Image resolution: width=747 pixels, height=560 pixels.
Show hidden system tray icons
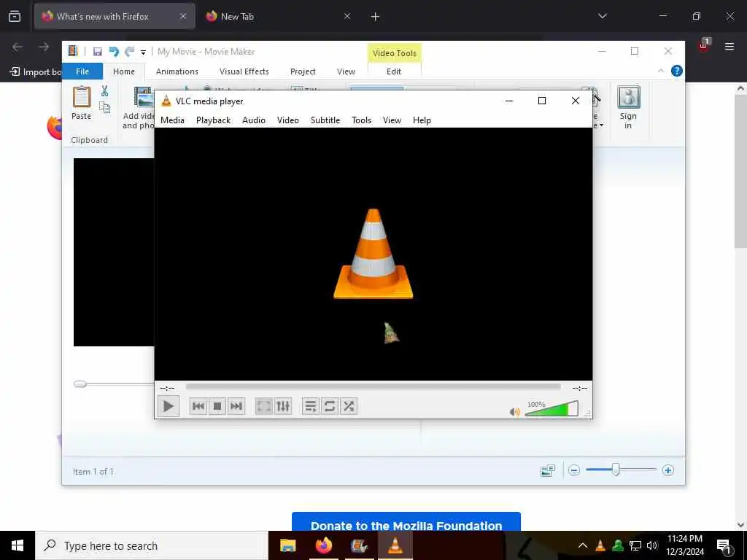tap(583, 545)
